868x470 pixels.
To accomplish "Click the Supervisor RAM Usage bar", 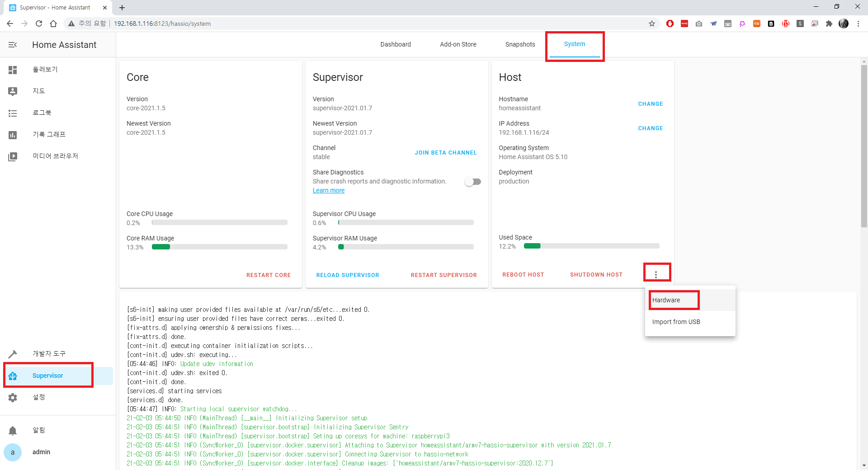I will [406, 247].
